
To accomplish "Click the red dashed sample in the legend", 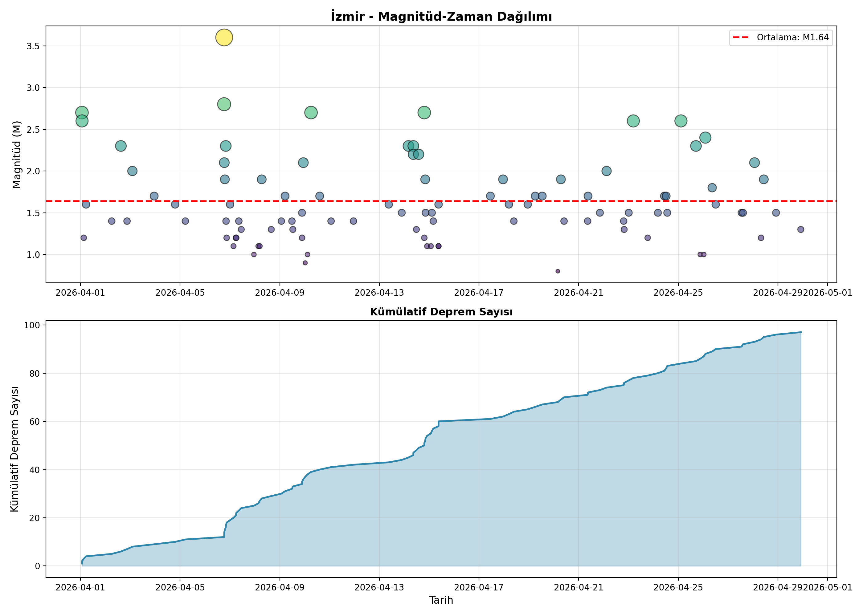I will point(740,38).
